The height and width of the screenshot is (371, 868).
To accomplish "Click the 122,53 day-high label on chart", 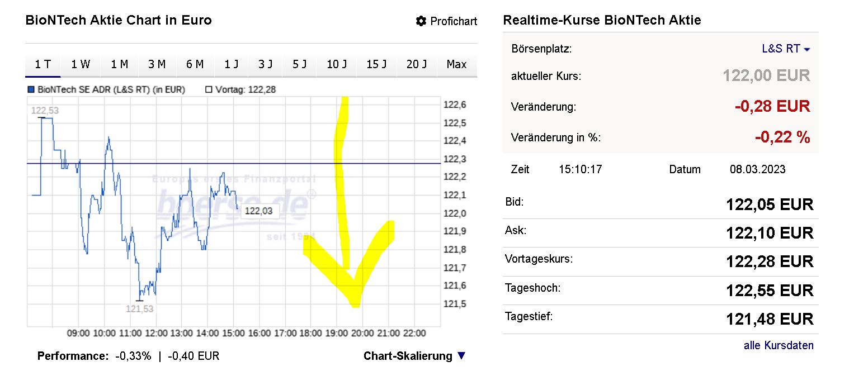I will pyautogui.click(x=45, y=111).
